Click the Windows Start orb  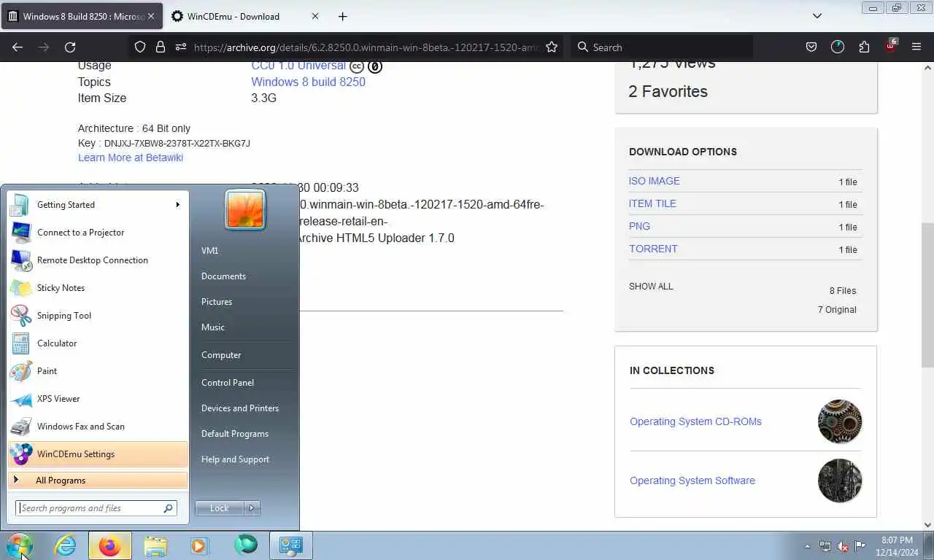coord(20,545)
